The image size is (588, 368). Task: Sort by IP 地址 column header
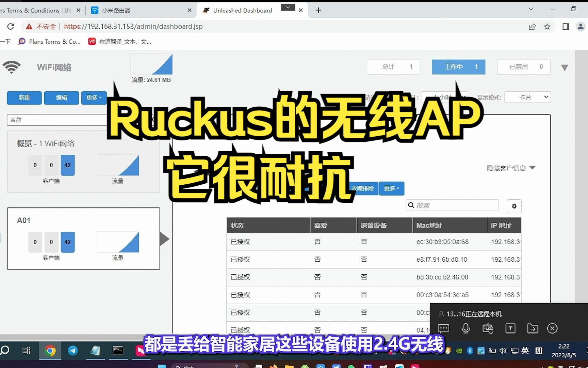pyautogui.click(x=504, y=225)
